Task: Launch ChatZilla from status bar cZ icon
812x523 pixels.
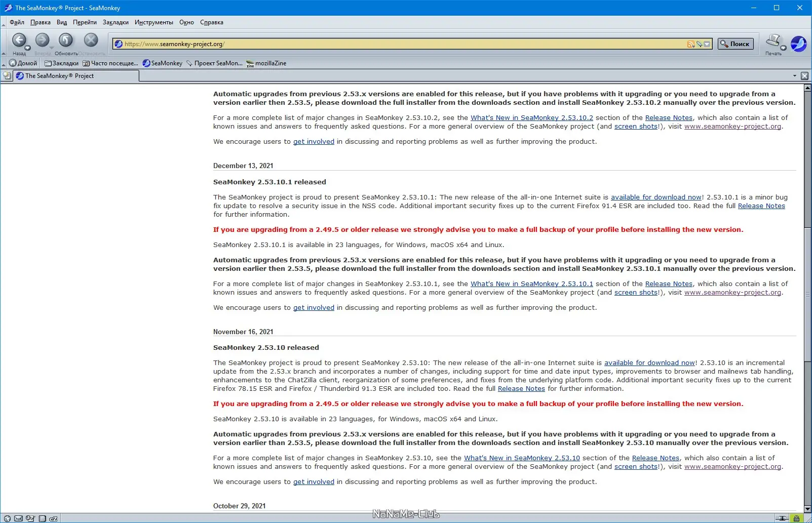Action: click(53, 518)
